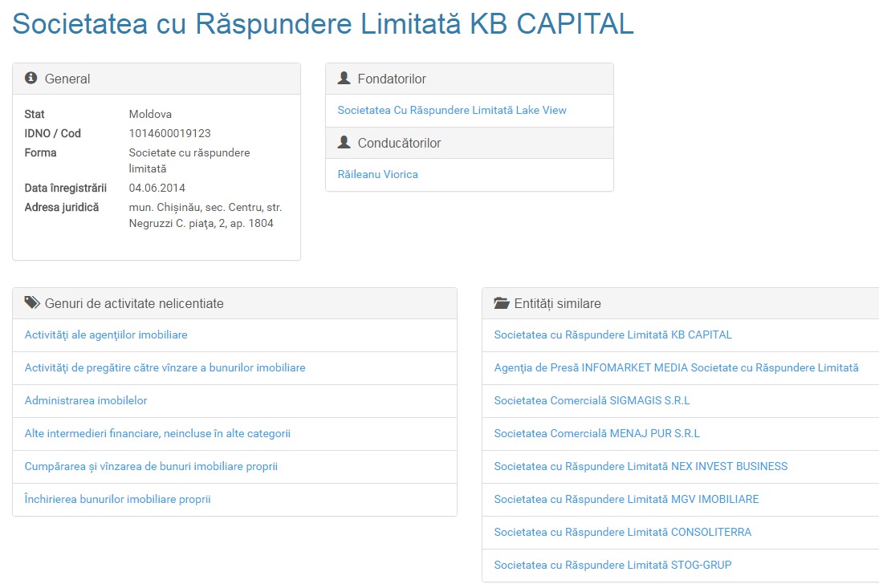Click the IDNO / Cod label

(53, 133)
